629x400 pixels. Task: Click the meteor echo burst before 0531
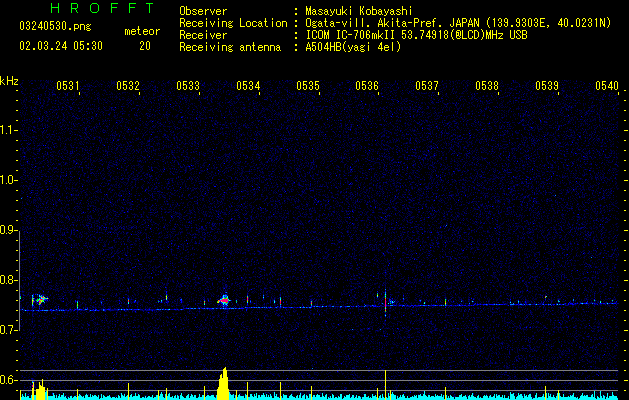(40, 299)
